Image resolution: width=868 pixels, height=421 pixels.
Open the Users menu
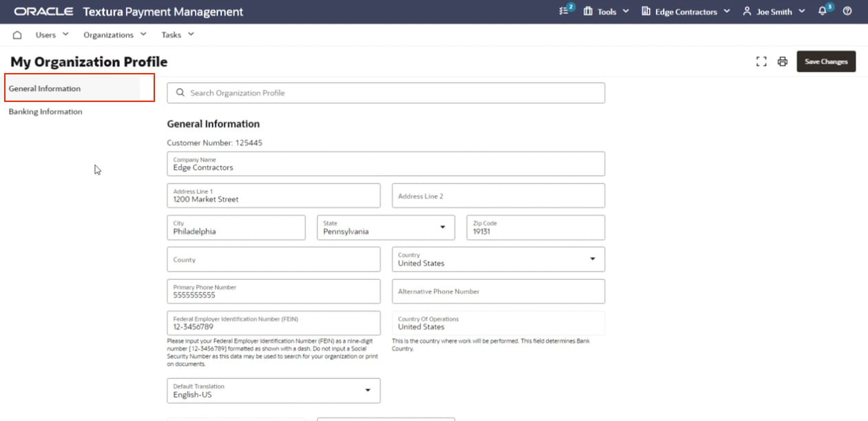pos(52,34)
